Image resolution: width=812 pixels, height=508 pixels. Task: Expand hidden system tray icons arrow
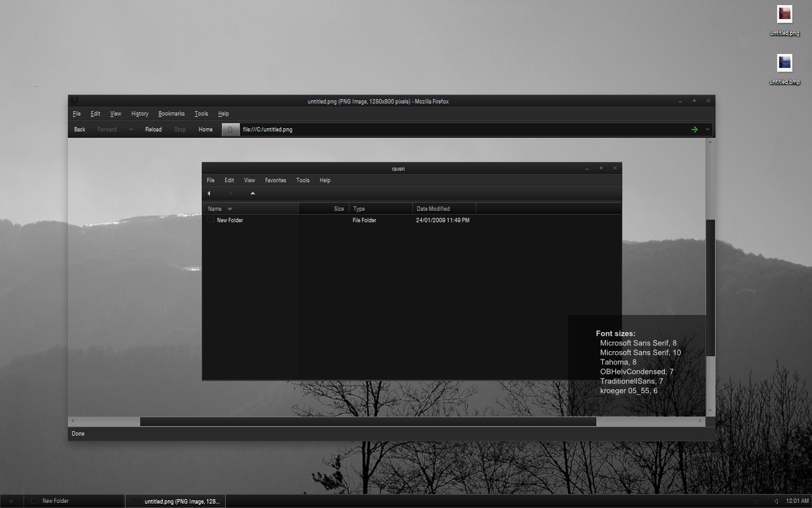pyautogui.click(x=776, y=501)
